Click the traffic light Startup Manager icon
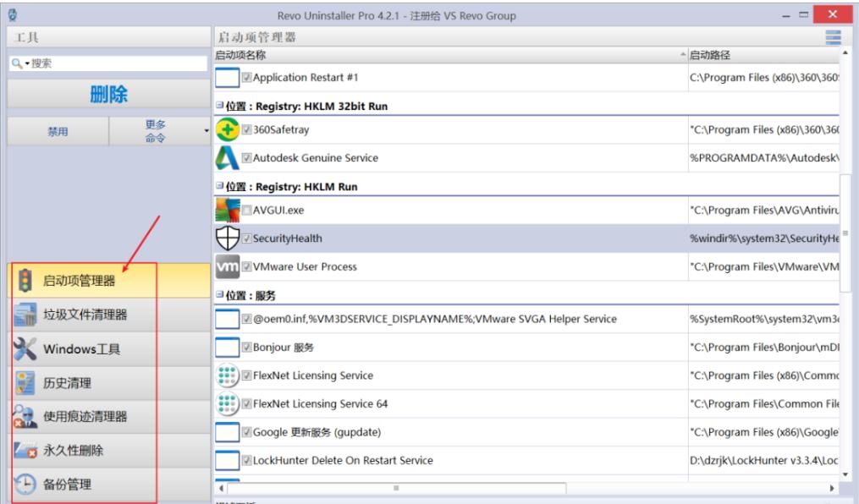This screenshot has height=504, width=859. pos(24,282)
